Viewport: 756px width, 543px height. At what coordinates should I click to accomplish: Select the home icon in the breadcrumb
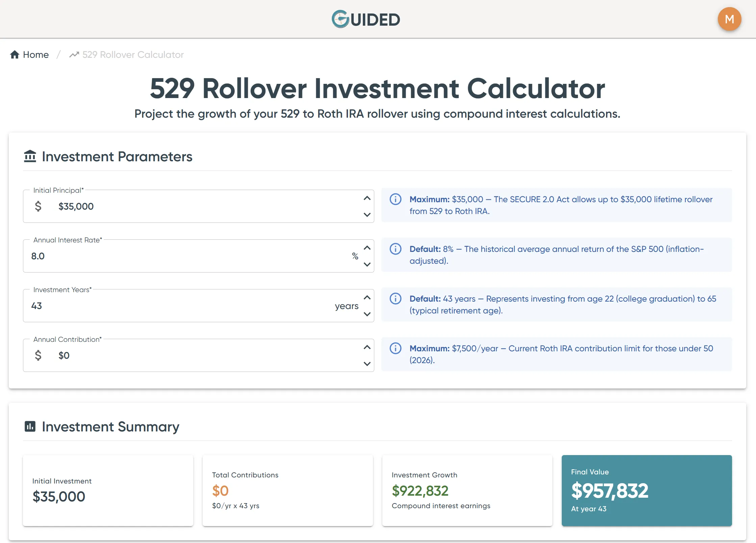click(15, 54)
